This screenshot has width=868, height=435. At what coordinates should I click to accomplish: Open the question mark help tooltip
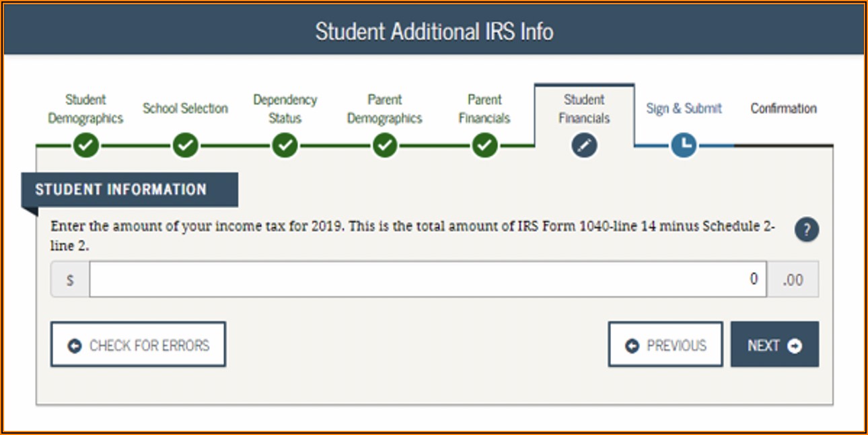coord(806,230)
